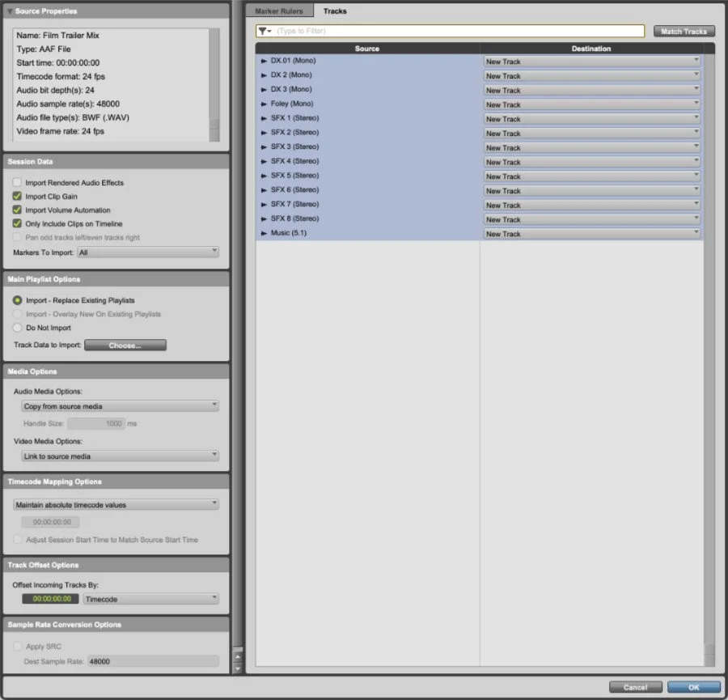Click the filter funnel icon above the track list
The image size is (728, 700).
pyautogui.click(x=264, y=31)
